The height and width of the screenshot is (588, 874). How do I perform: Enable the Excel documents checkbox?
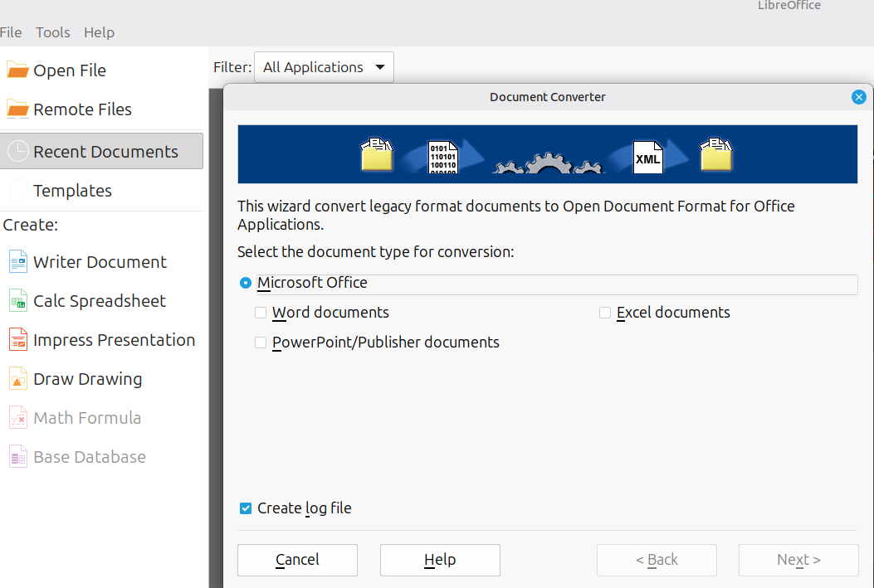click(605, 313)
